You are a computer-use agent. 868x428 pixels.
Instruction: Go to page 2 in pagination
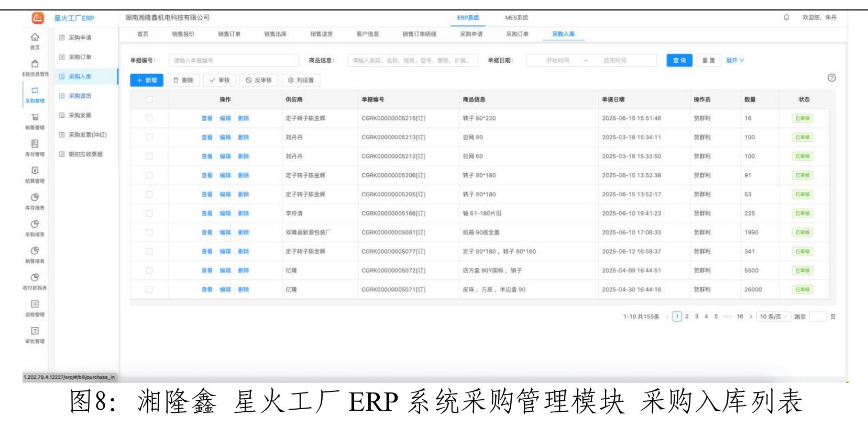(687, 317)
